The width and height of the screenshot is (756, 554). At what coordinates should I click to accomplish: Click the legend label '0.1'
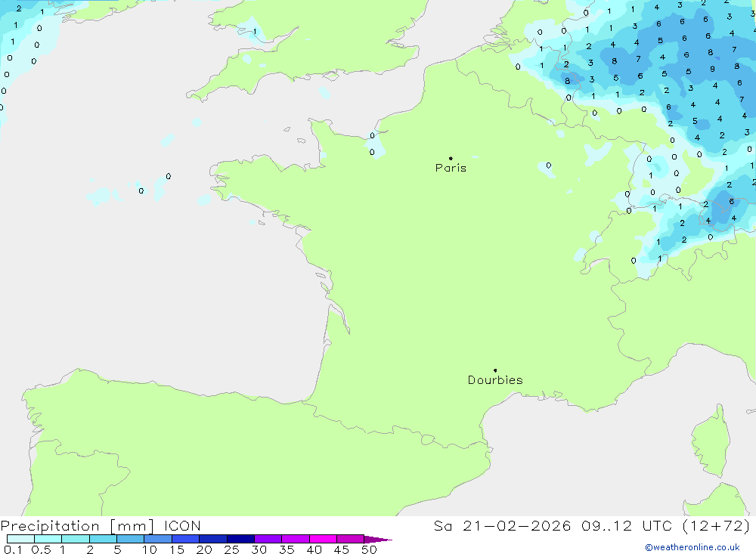(x=13, y=549)
